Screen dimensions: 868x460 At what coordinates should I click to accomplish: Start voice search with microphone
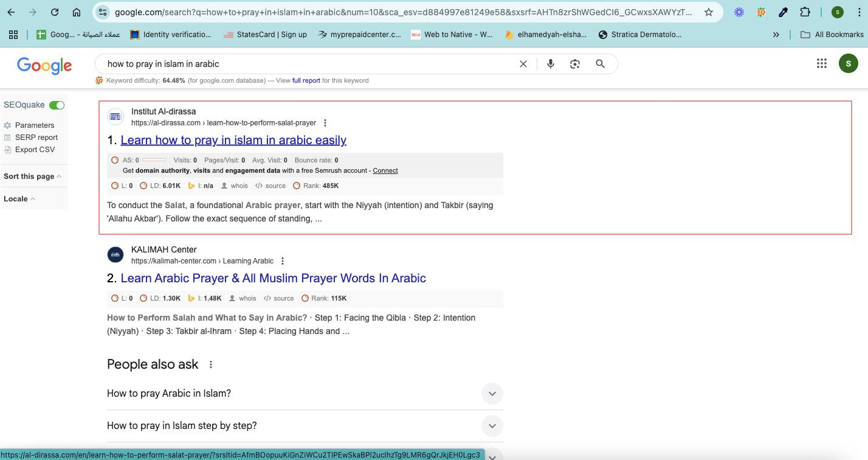551,64
